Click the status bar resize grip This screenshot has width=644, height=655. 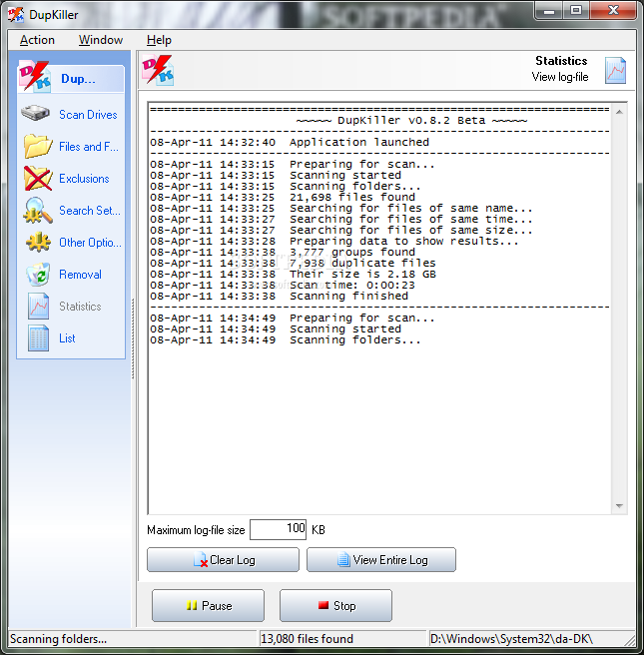pyautogui.click(x=630, y=640)
